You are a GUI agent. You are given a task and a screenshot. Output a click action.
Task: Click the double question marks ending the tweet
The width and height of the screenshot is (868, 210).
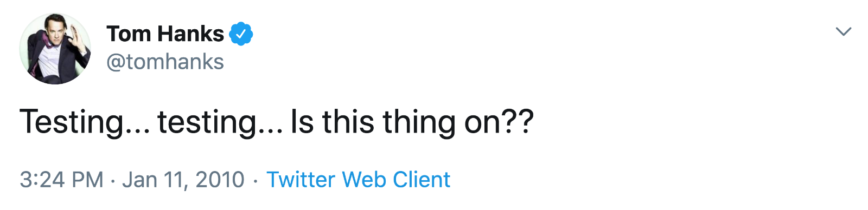pos(516,122)
